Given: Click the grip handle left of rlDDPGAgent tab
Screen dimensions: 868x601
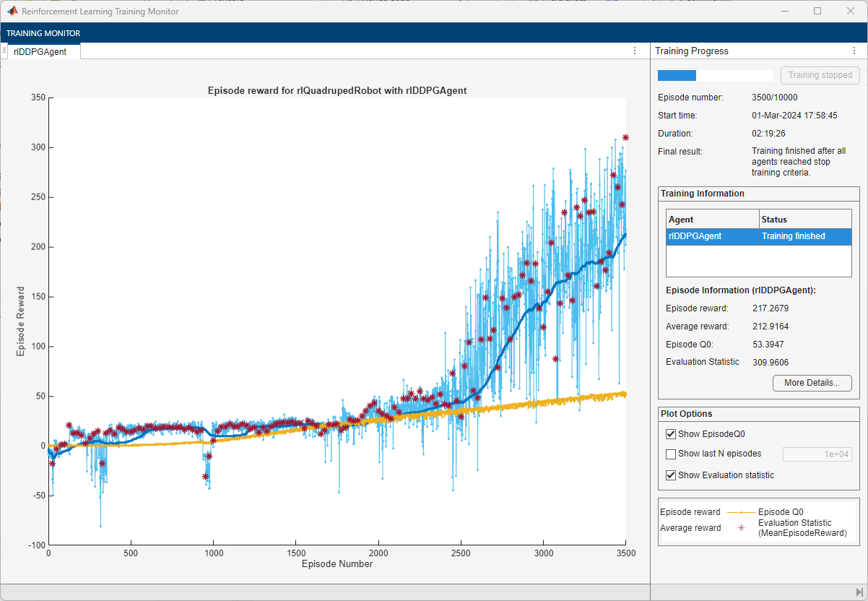Looking at the screenshot, I should (x=4, y=51).
